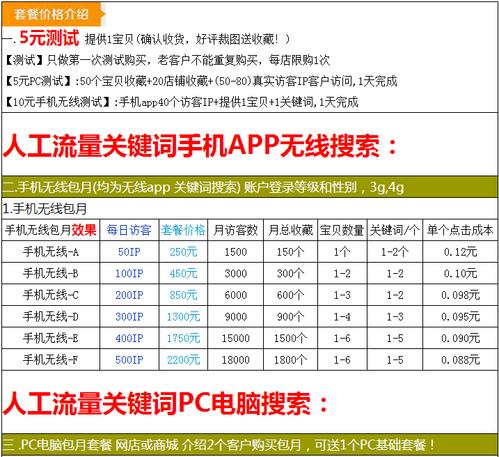Click the 单个点击成本 column header

point(460,230)
